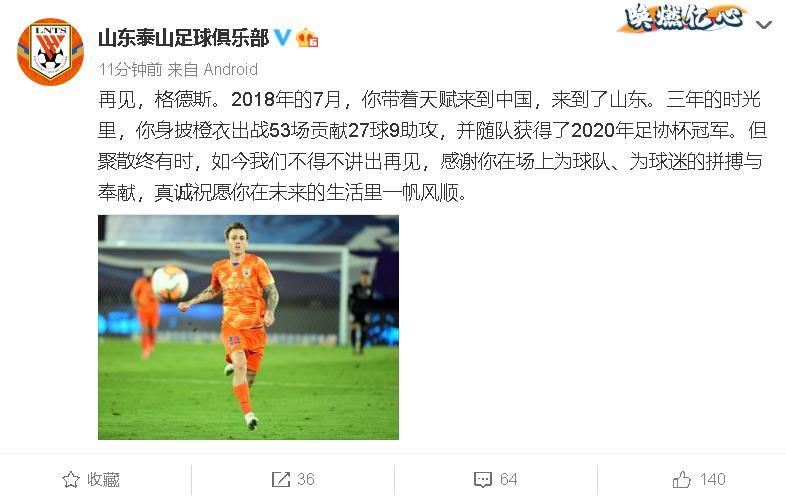The height and width of the screenshot is (499, 786).
Task: Click the repost count 36
Action: coord(306,479)
